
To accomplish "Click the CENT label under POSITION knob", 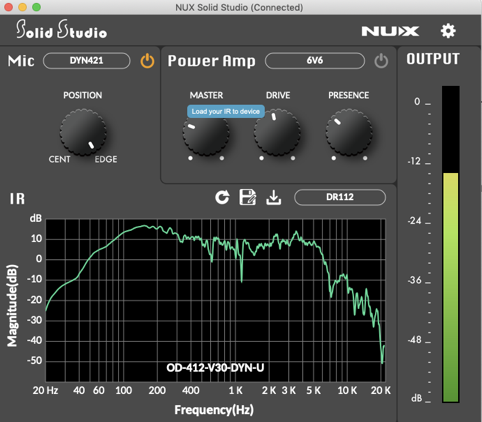I will click(60, 159).
